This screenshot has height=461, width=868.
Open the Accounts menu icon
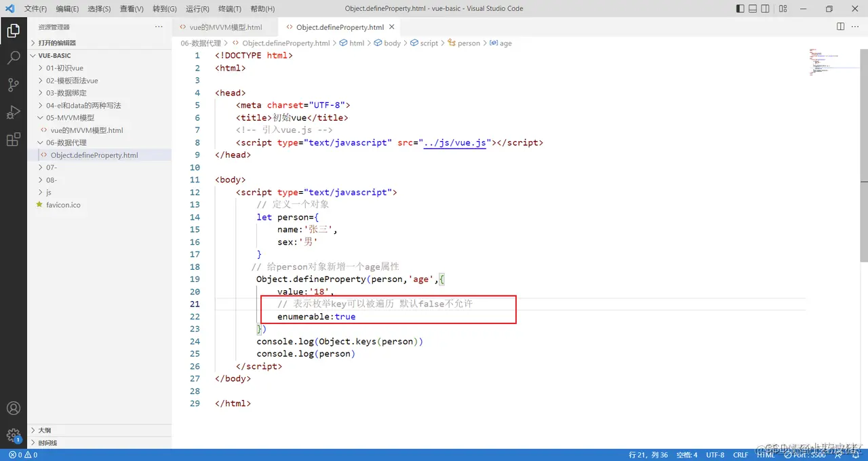13,409
